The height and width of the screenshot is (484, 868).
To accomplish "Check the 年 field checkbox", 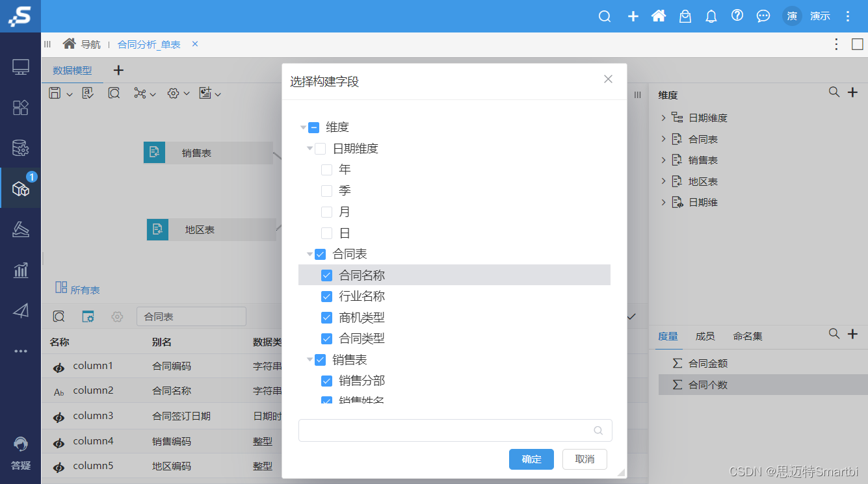I will click(326, 170).
